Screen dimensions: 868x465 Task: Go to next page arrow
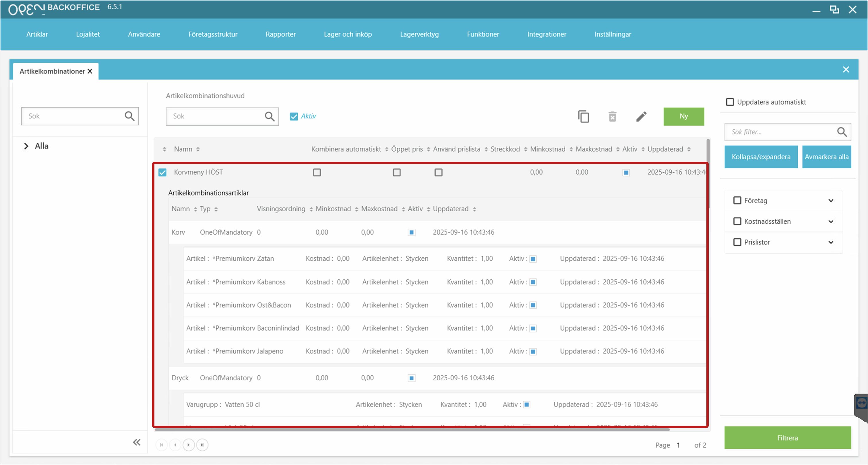[x=189, y=445]
